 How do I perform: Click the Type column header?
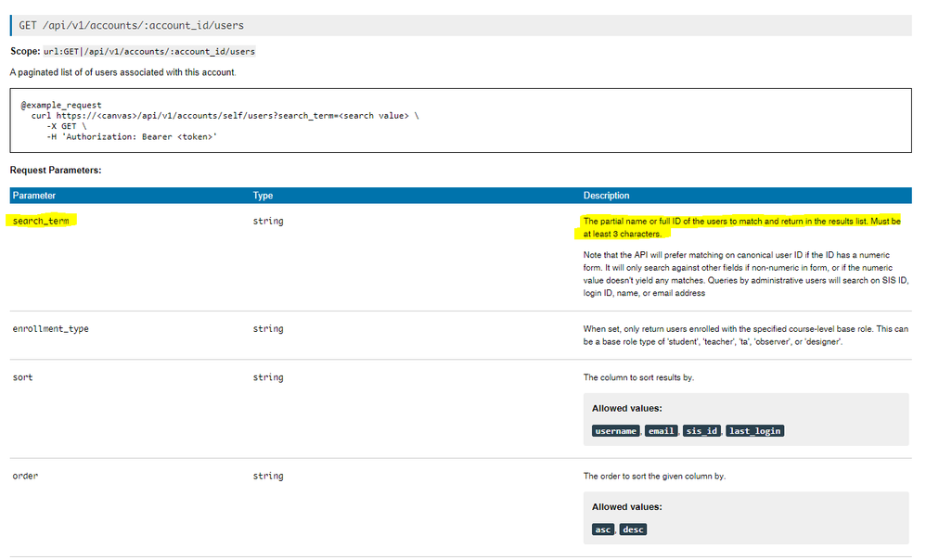pyautogui.click(x=264, y=196)
